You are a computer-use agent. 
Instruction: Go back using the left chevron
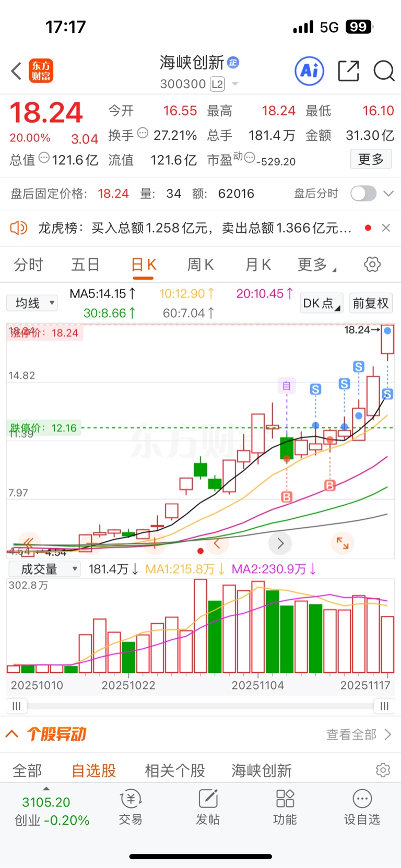[17, 71]
